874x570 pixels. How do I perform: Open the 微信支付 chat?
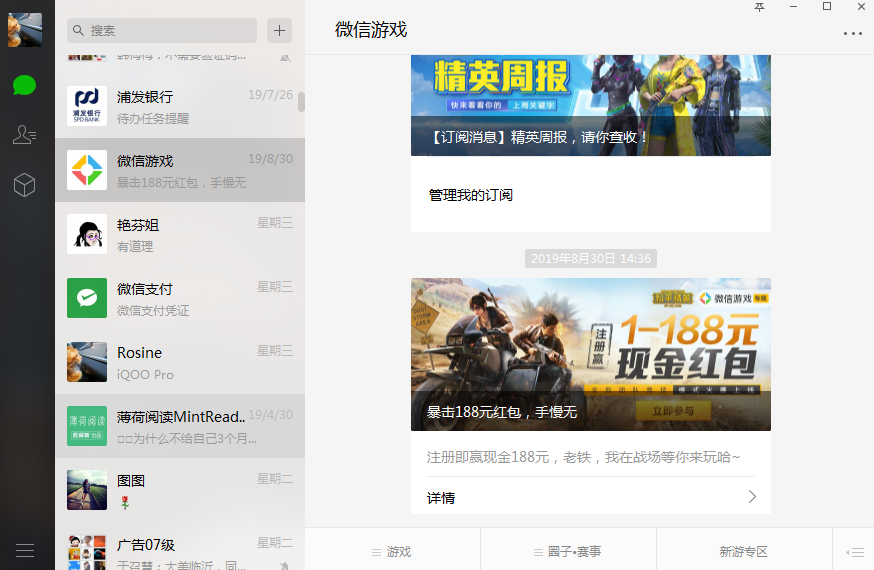180,298
